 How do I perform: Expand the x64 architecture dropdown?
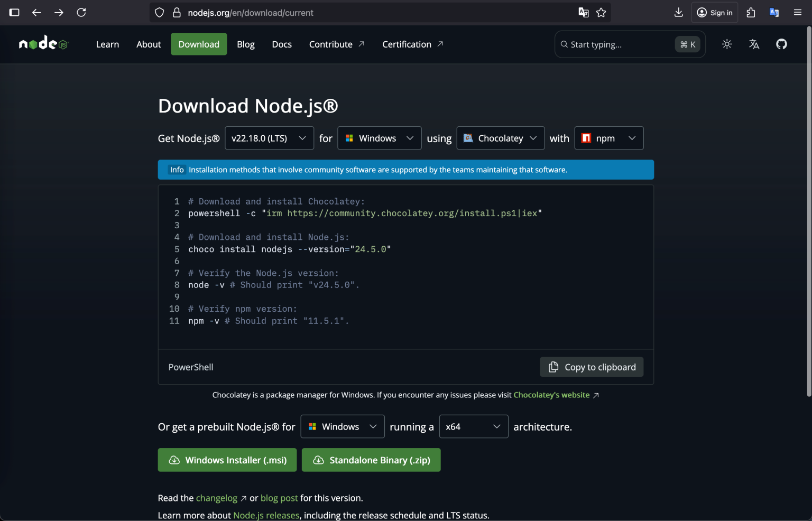click(473, 426)
